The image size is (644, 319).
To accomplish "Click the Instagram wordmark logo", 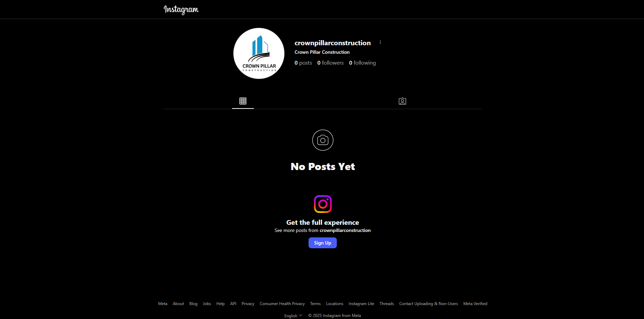I will pyautogui.click(x=181, y=10).
